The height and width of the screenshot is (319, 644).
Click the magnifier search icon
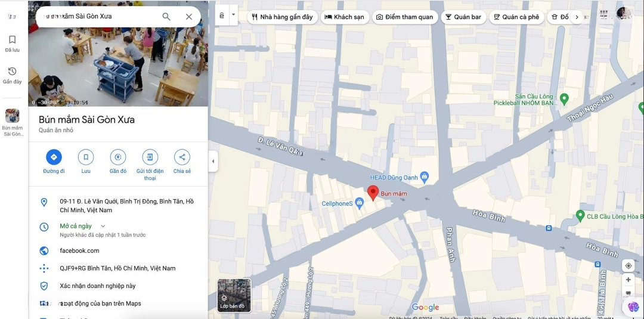tap(166, 17)
